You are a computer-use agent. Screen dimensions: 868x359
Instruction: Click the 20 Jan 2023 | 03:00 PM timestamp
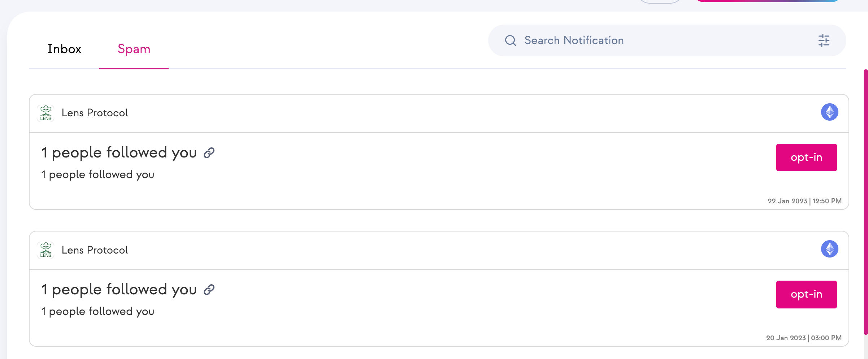804,338
